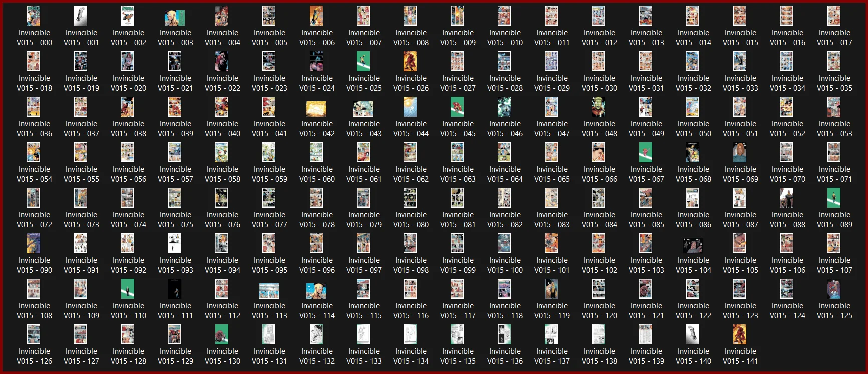Open the Invincible V015 - 085 page thumbnail

click(x=646, y=198)
